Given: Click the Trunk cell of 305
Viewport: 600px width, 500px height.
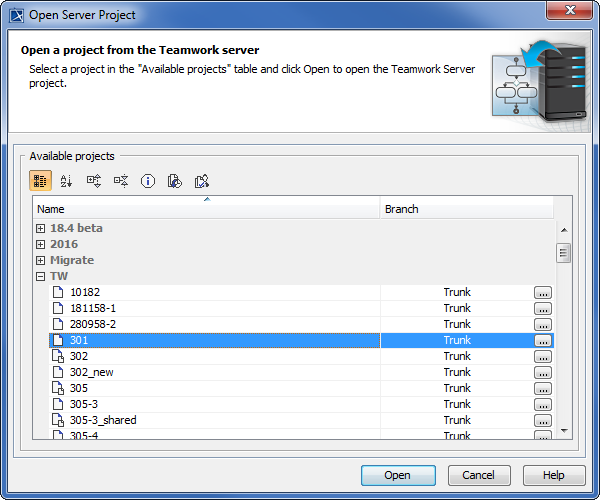Looking at the screenshot, I should [x=457, y=388].
